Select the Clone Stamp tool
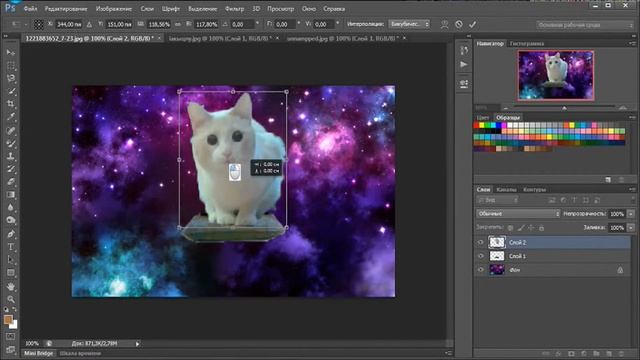This screenshot has height=360, width=640. point(11,156)
